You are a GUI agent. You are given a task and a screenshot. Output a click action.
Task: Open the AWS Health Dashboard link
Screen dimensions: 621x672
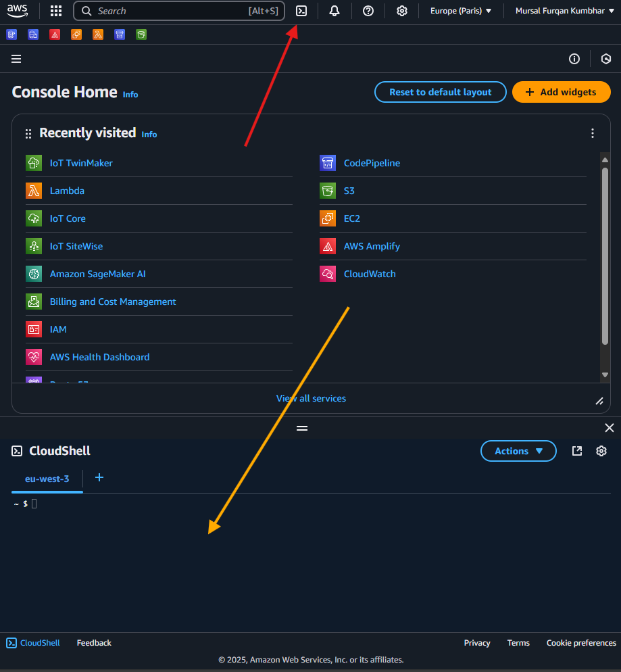[x=99, y=357]
